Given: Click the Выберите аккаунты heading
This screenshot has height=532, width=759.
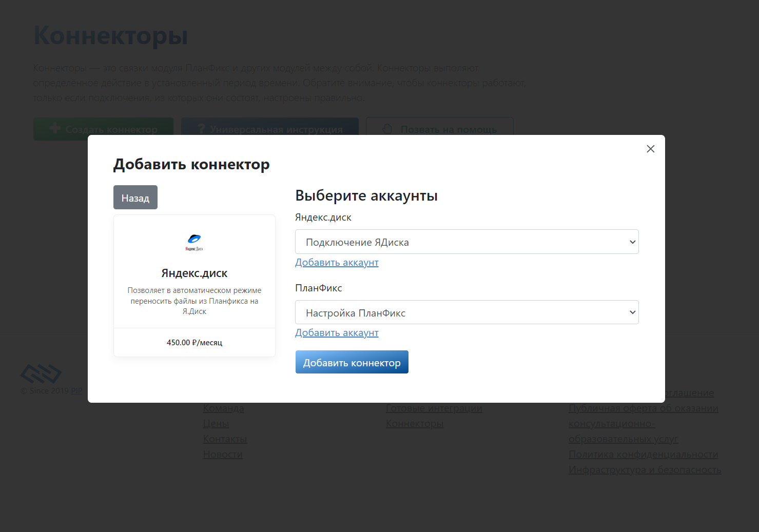Looking at the screenshot, I should pos(366,195).
